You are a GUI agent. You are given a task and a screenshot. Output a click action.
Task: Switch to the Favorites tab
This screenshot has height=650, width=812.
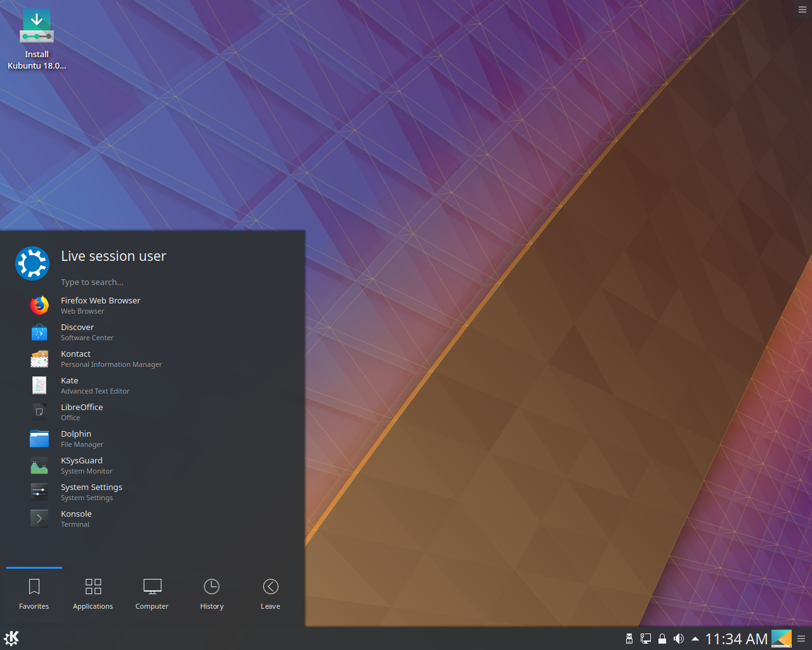pyautogui.click(x=34, y=595)
